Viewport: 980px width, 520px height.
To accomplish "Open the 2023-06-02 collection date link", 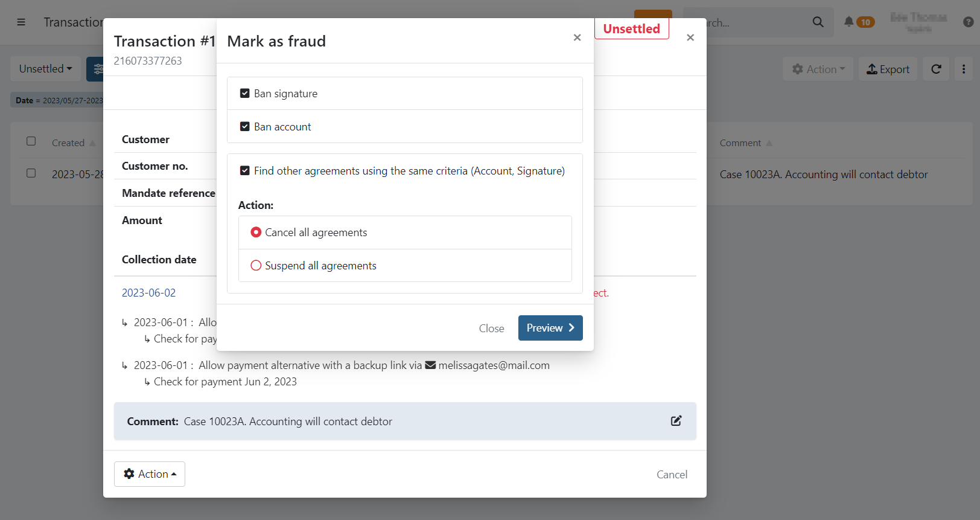I will (x=148, y=293).
